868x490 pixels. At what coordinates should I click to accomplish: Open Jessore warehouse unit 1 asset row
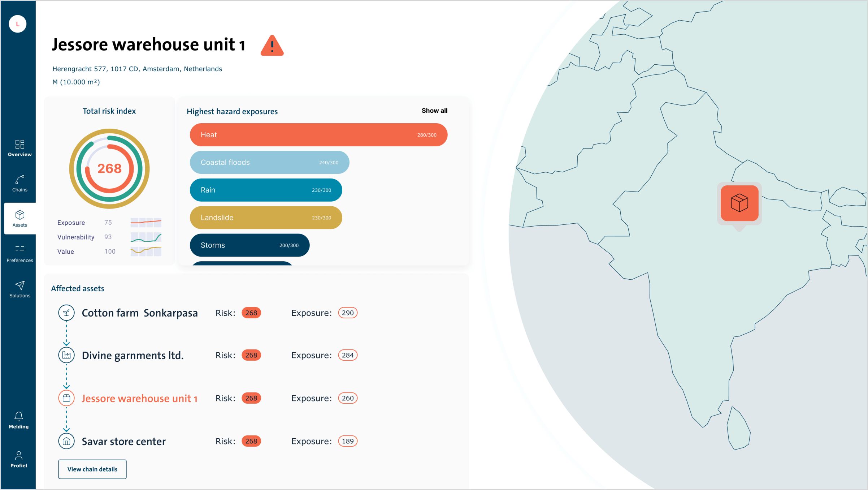[139, 398]
